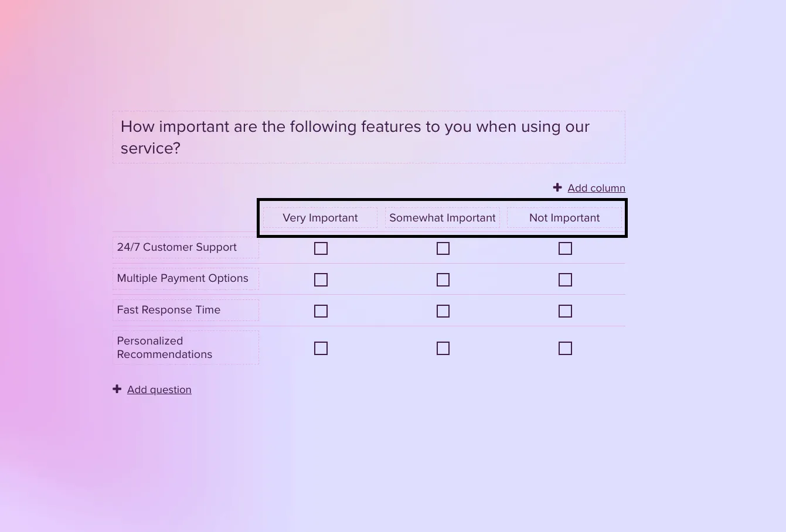Click the plus icon beside Add question
The image size is (786, 532).
pos(117,389)
